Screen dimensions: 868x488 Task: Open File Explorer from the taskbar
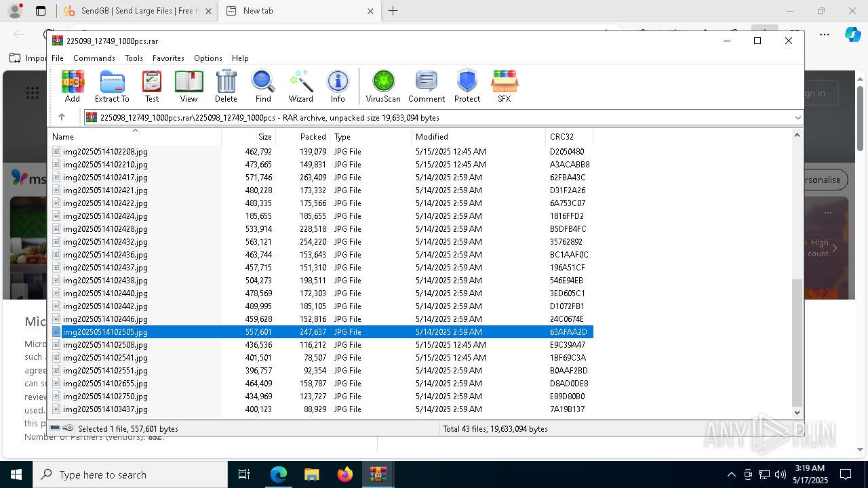312,474
